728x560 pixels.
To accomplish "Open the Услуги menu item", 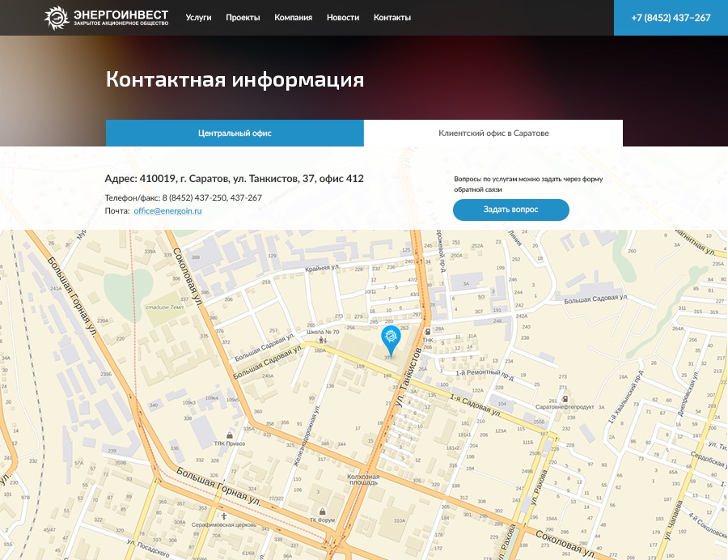I will (198, 18).
